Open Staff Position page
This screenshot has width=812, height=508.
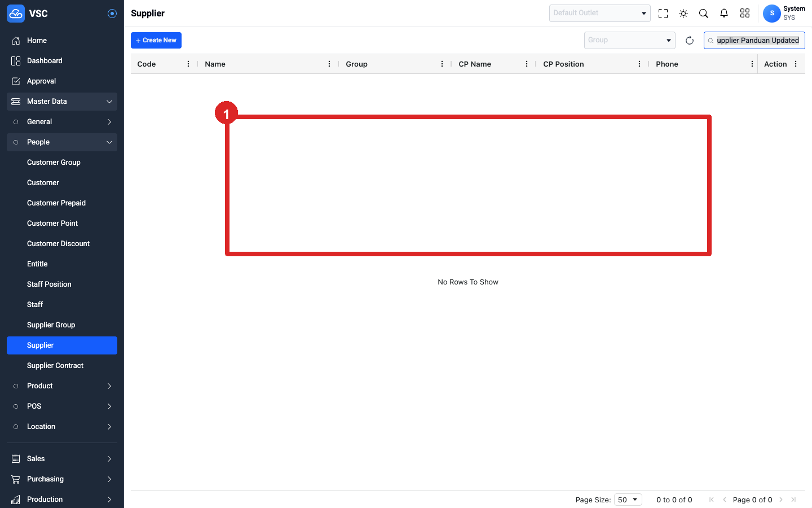pyautogui.click(x=62, y=284)
